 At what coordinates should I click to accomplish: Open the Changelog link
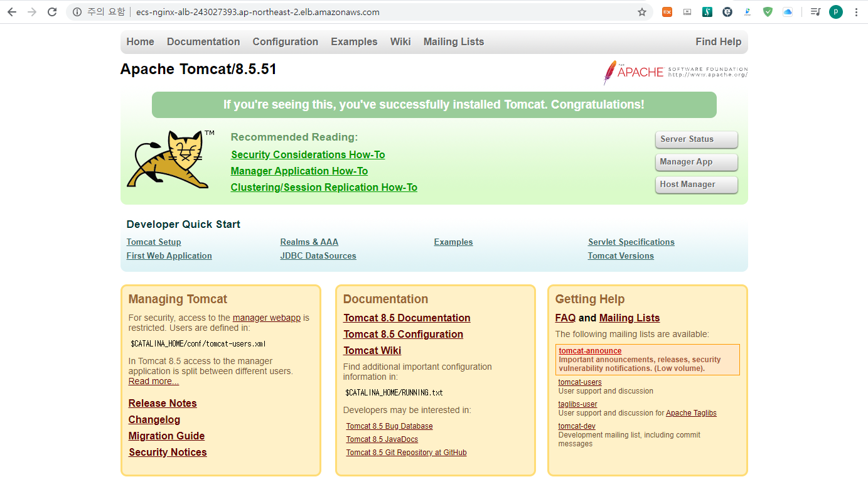pos(154,420)
